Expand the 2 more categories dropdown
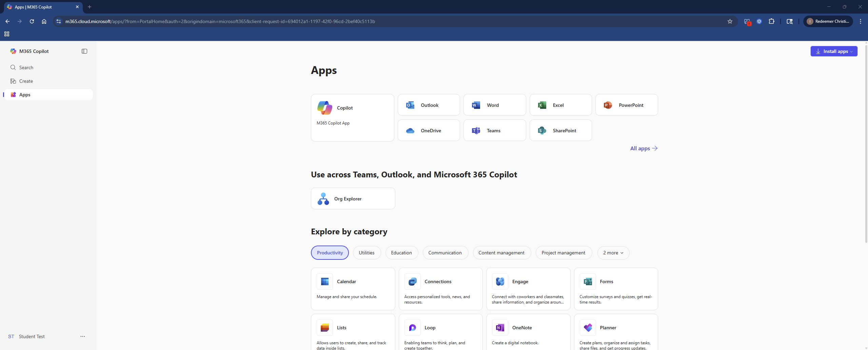This screenshot has width=868, height=350. 613,253
